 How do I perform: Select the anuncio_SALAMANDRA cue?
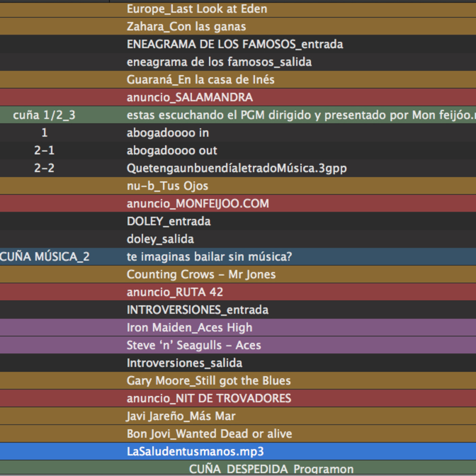click(x=190, y=97)
